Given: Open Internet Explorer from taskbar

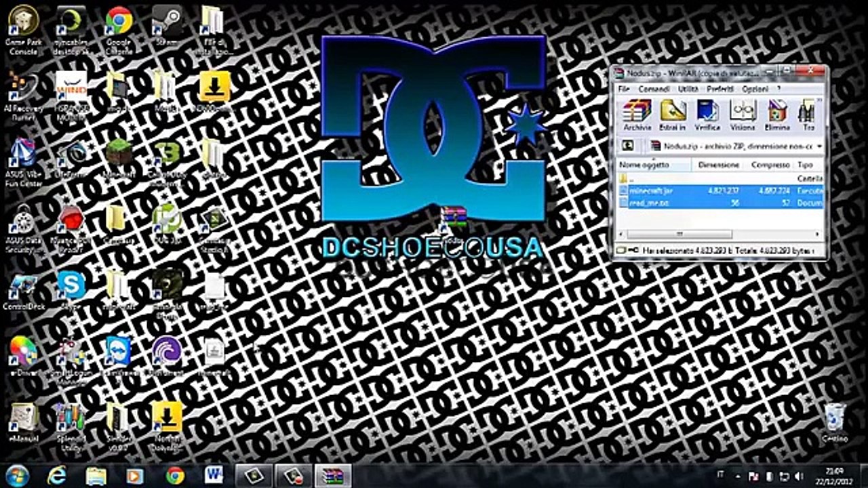Looking at the screenshot, I should coord(57,476).
